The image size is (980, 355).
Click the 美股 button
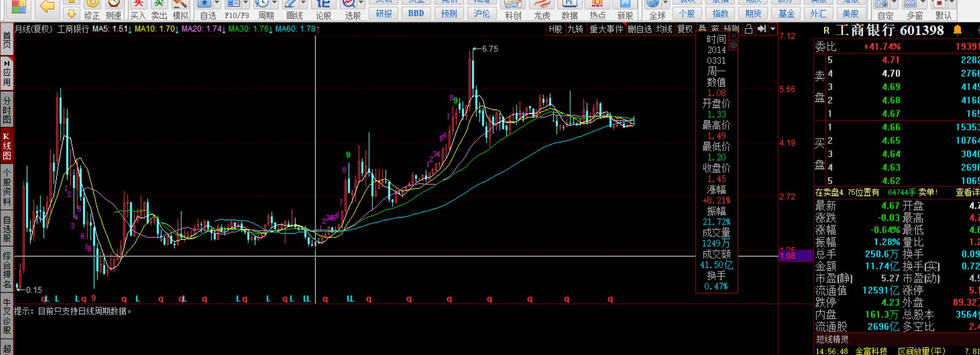[851, 13]
